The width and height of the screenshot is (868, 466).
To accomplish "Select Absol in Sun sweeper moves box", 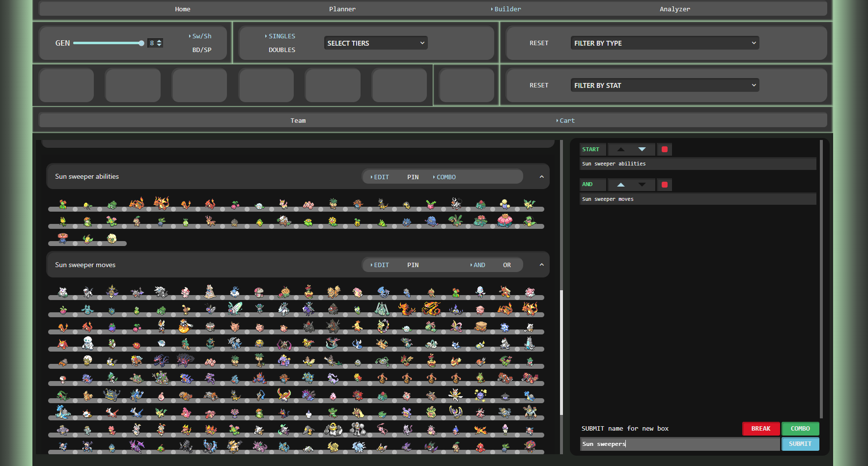I will pos(87,292).
